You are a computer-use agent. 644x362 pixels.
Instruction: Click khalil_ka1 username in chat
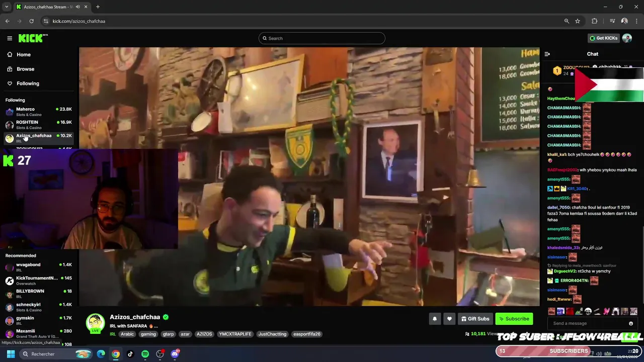[x=556, y=155]
